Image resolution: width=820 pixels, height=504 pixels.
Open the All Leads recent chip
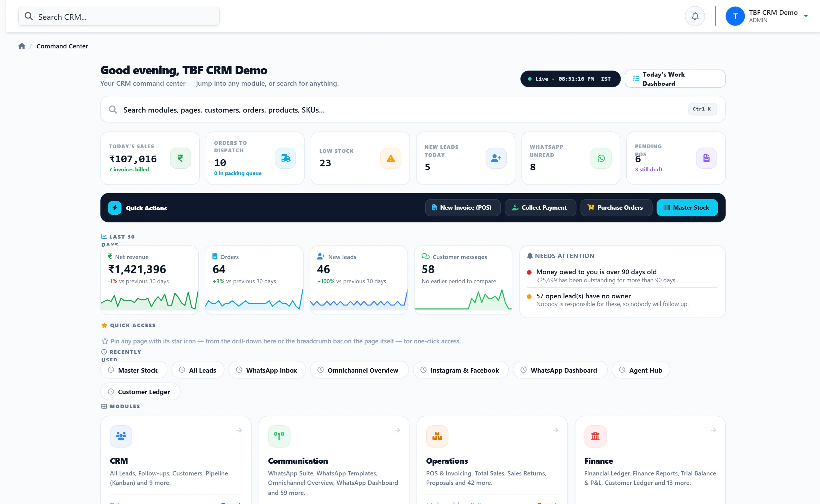coord(198,370)
